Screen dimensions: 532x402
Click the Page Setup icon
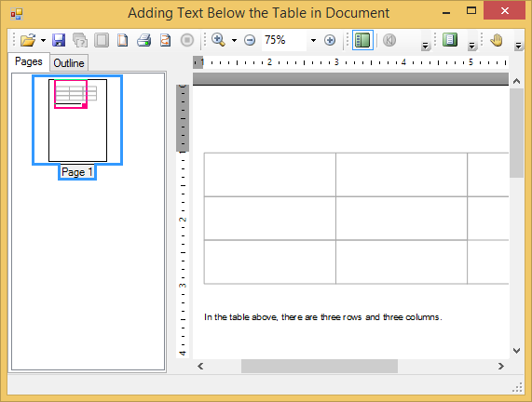[122, 40]
